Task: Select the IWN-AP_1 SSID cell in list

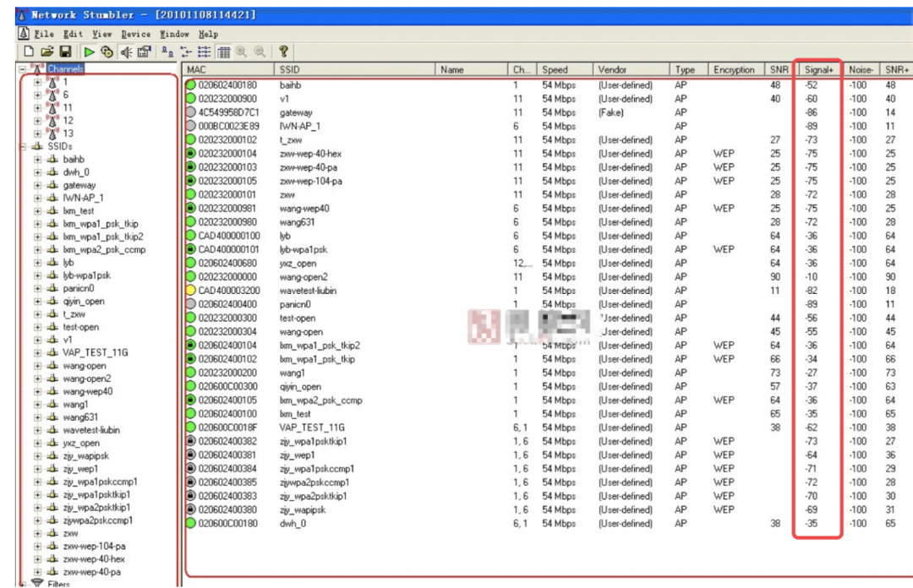Action: click(300, 127)
